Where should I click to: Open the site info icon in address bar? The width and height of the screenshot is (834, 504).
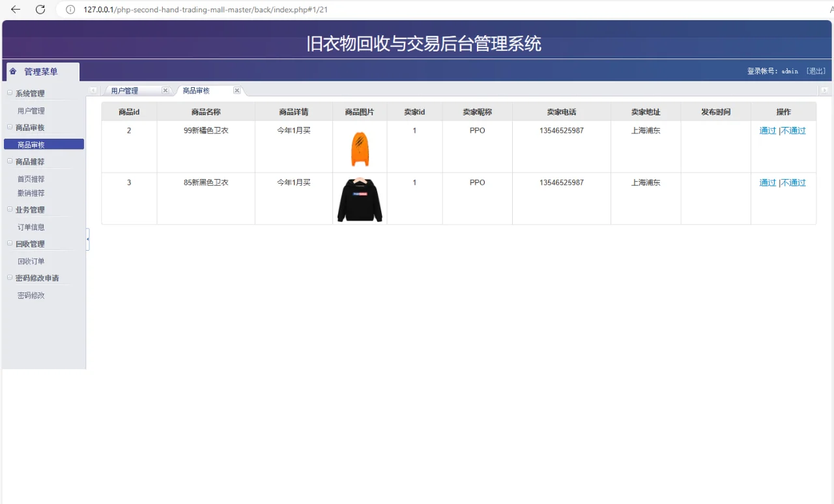click(x=70, y=10)
